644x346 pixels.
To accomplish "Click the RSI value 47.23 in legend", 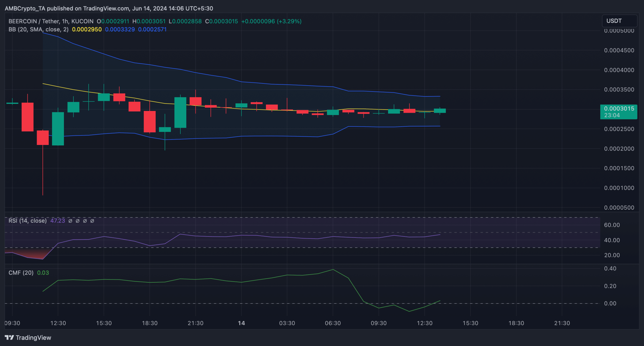I will coord(58,221).
